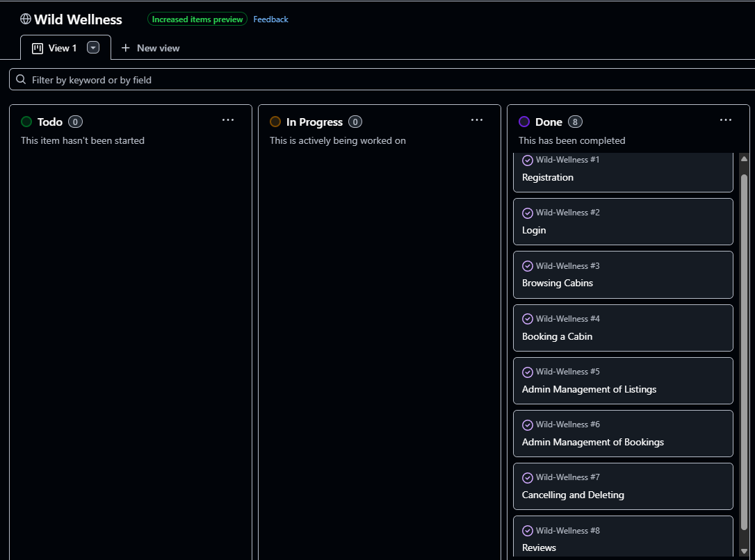Click 'This is actively being worked on' description
Viewport: 755px width, 560px height.
[x=338, y=140]
